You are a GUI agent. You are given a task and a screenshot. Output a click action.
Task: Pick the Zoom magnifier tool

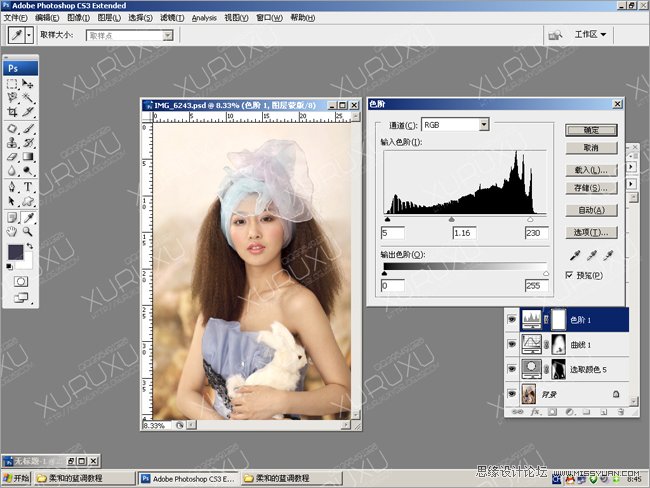pyautogui.click(x=29, y=230)
